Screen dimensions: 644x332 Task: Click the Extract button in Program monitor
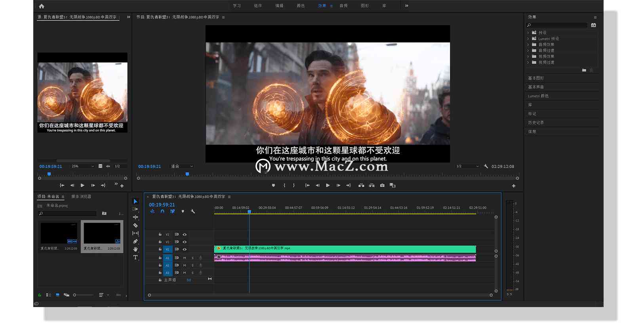(x=372, y=185)
